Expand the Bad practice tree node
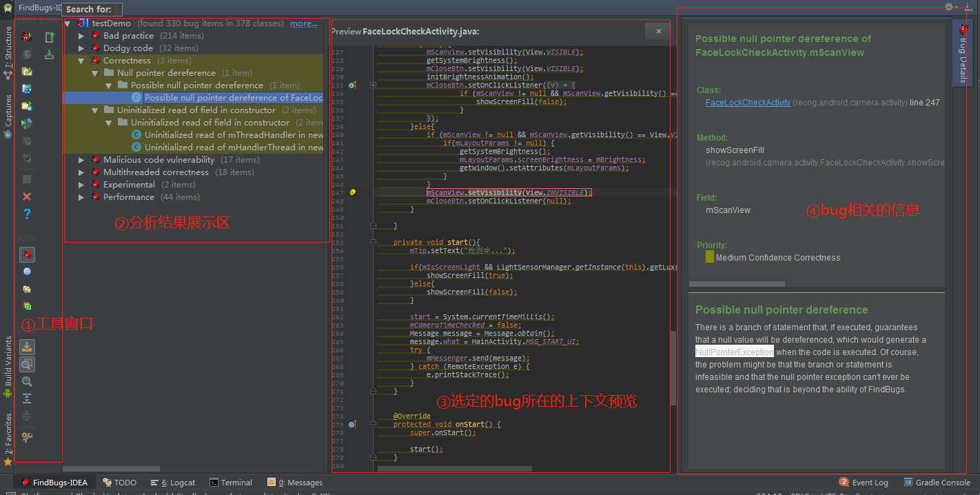980x495 pixels. [x=81, y=36]
